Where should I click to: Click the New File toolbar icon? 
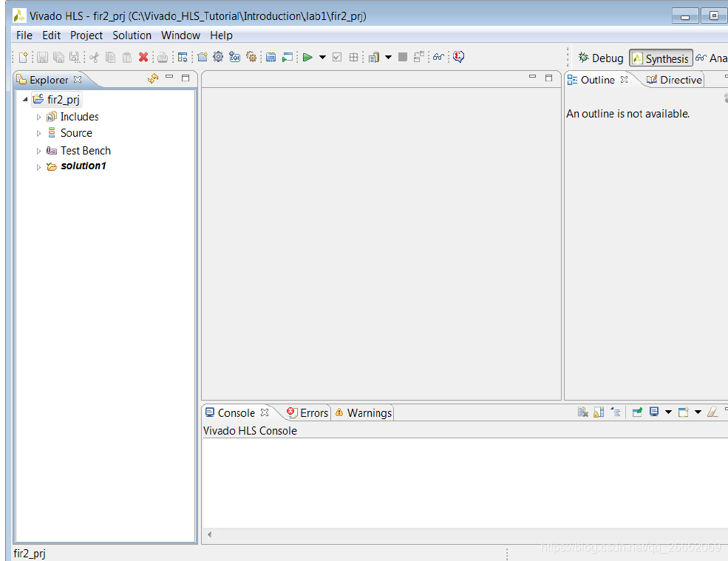pyautogui.click(x=23, y=57)
